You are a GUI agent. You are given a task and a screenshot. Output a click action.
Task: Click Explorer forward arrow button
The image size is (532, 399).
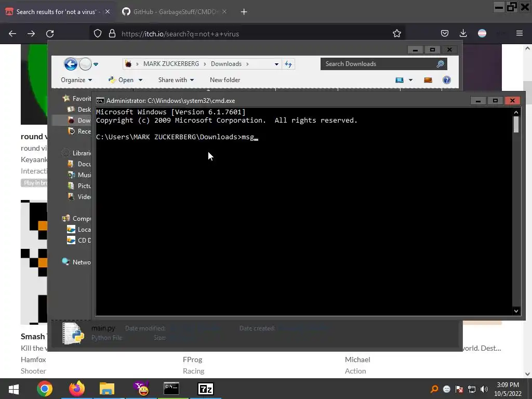(85, 64)
